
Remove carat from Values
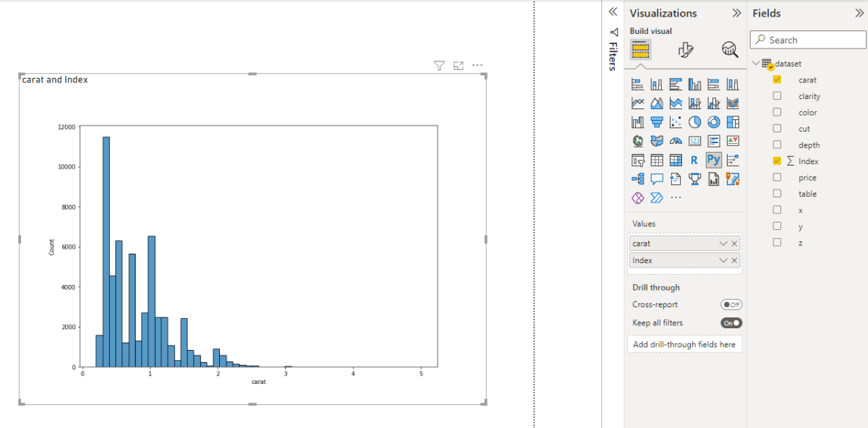(x=735, y=244)
